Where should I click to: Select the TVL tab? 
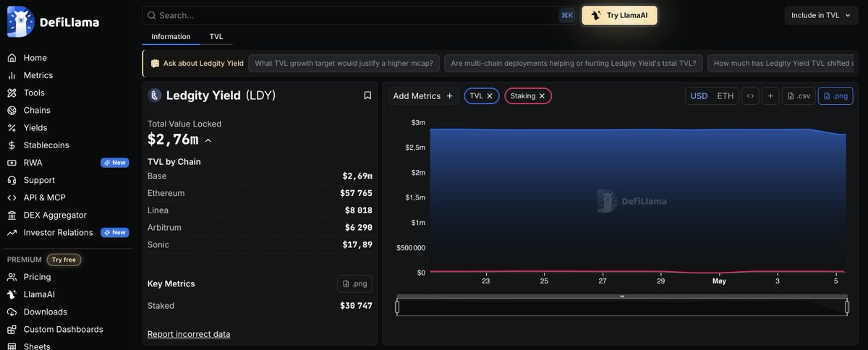pyautogui.click(x=216, y=36)
